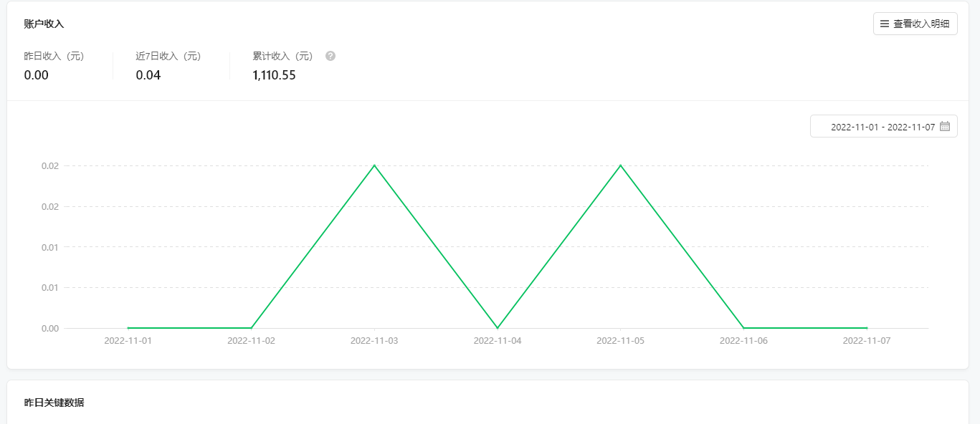Viewport: 980px width, 424px height.
Task: Click the 账户收入 section heading
Action: tap(44, 24)
